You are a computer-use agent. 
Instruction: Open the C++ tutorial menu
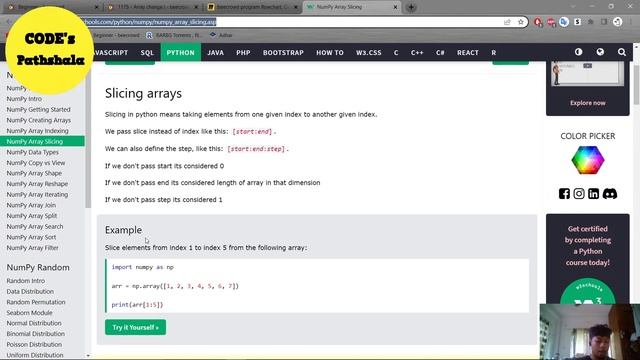click(x=417, y=53)
